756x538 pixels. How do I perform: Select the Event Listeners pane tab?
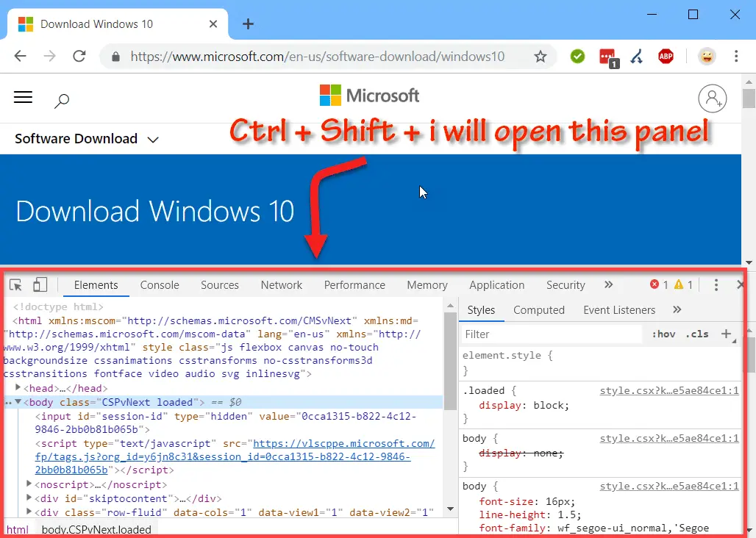pos(619,310)
